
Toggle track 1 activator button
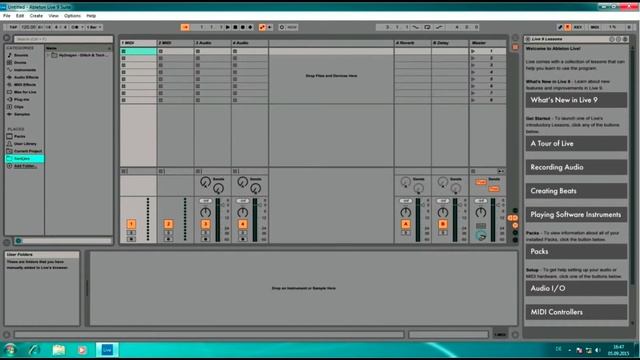click(131, 224)
